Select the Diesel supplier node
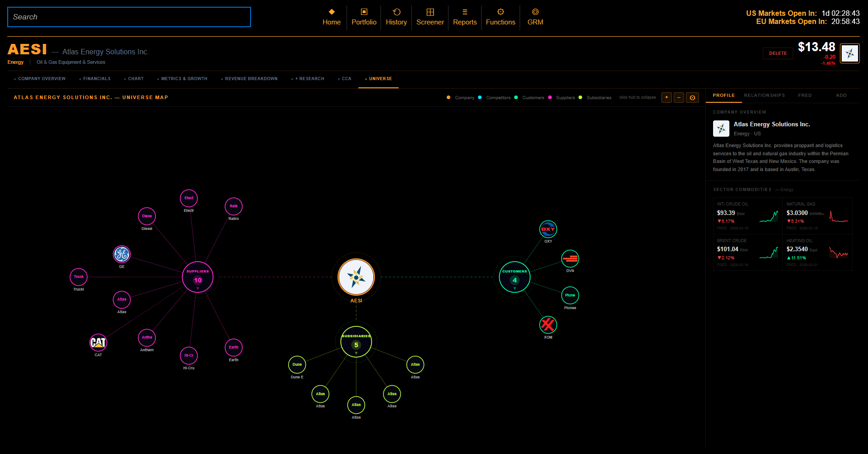Screen dimensions: 868x454 tap(147, 216)
